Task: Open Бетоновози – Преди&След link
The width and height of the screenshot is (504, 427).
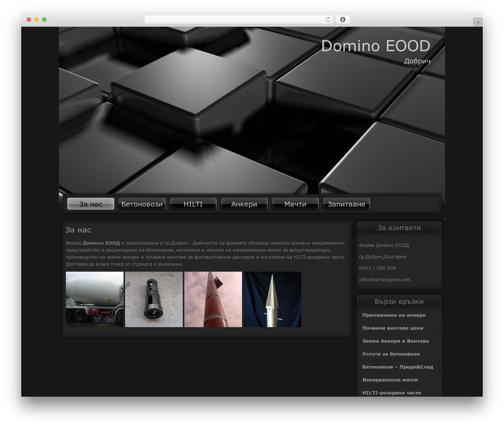Action: click(x=398, y=367)
